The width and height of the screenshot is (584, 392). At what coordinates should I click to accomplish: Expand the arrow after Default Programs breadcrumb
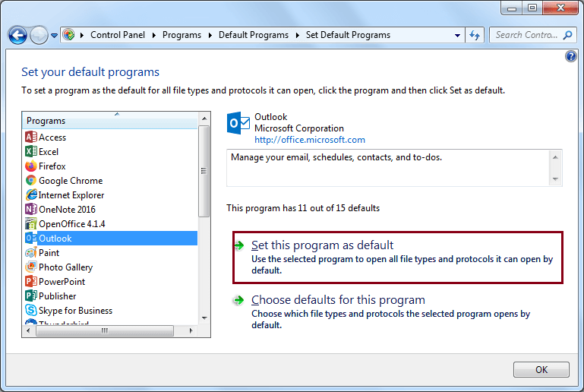tap(297, 35)
